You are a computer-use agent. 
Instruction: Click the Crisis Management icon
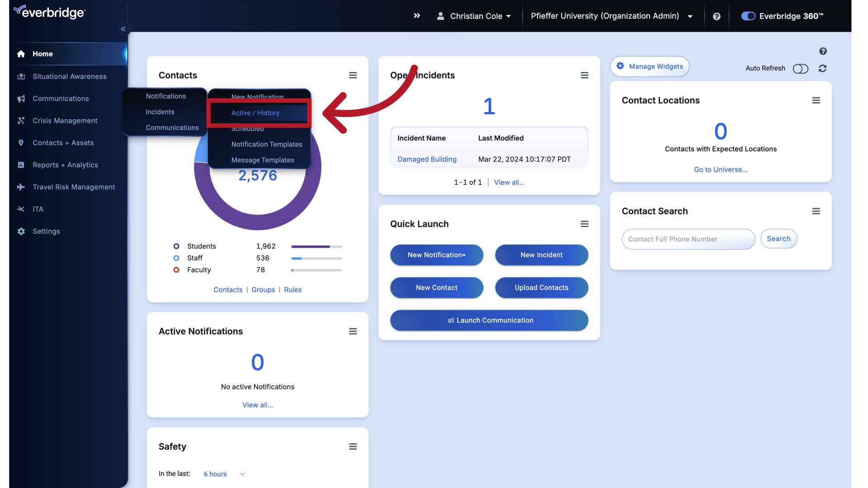coord(21,121)
